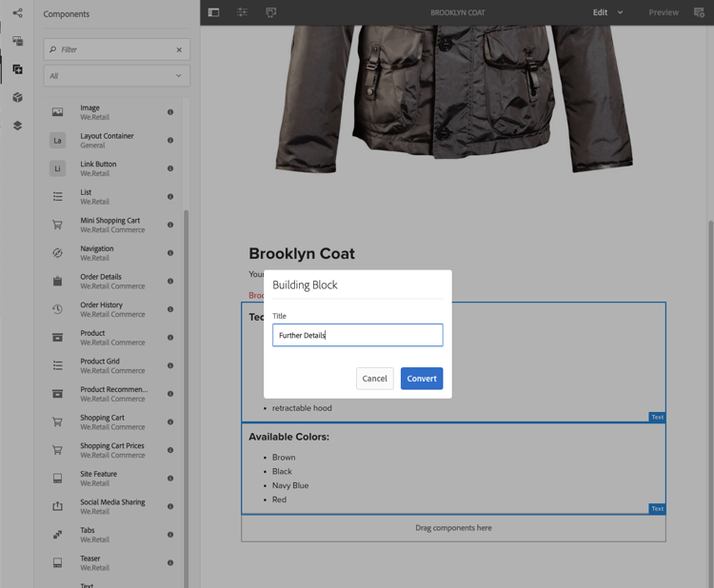Toggle the side panel icon in toolbar
The image size is (714, 588).
(x=213, y=12)
